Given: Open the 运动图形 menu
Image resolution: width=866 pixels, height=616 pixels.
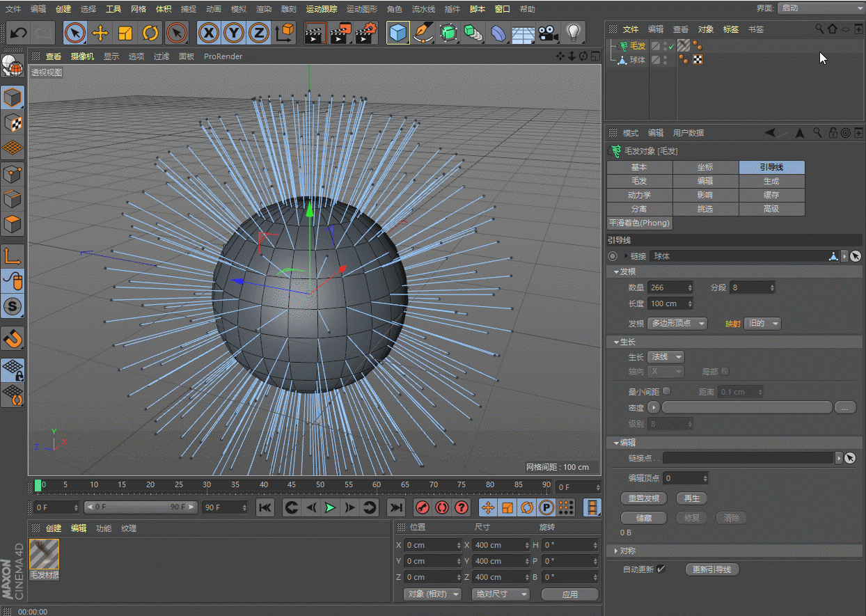Looking at the screenshot, I should (361, 9).
